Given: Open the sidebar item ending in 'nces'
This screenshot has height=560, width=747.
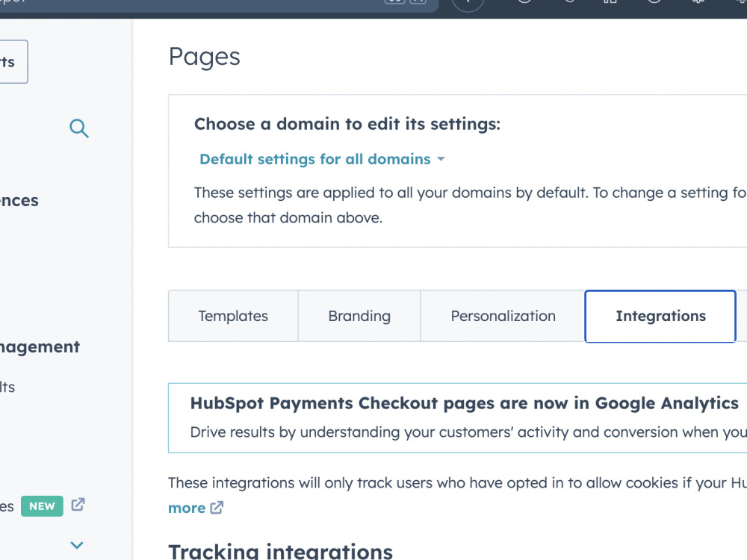Looking at the screenshot, I should 19,200.
